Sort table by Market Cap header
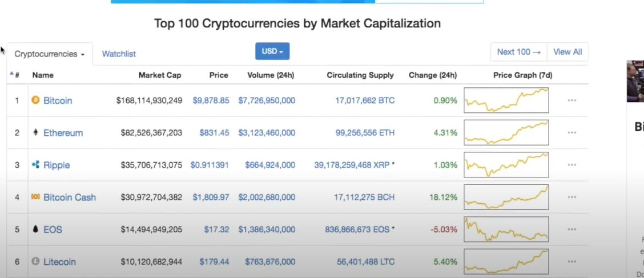 pyautogui.click(x=160, y=75)
